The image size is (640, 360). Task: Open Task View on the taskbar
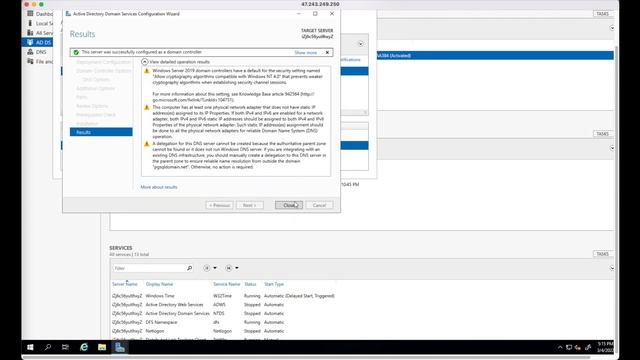[65, 347]
